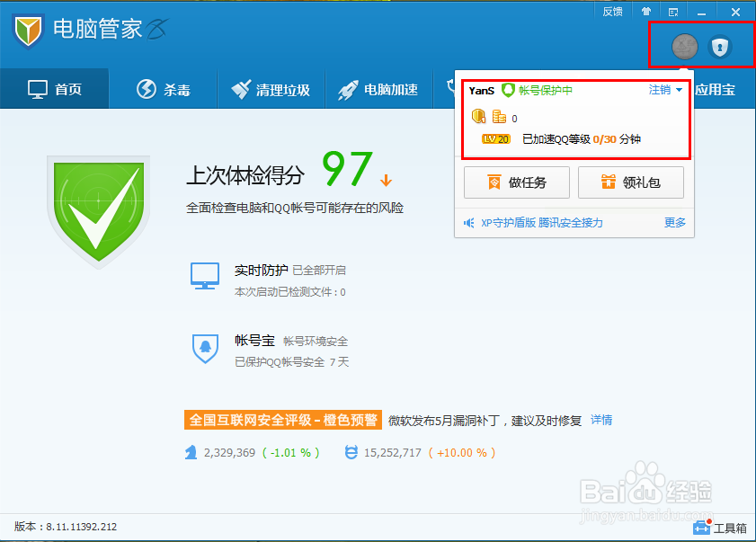Open the skin changer shirt icon
Viewport: 756px width, 542px height.
pos(646,12)
